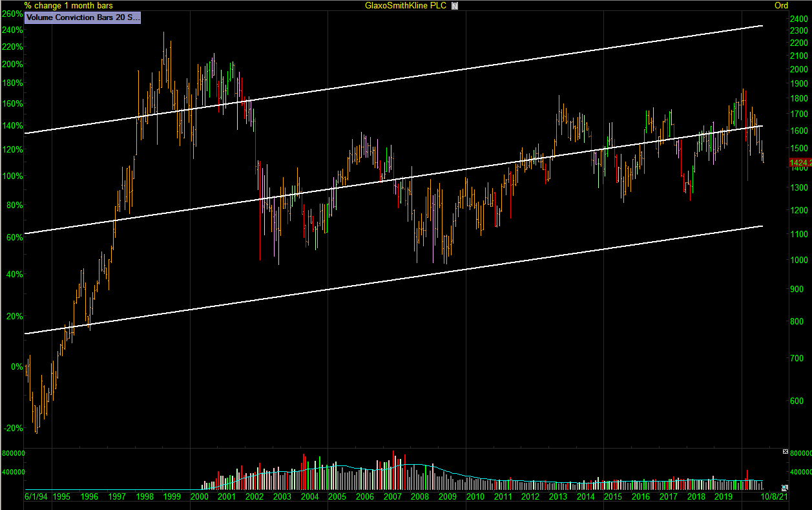
Task: Click the magnifier zoom icon in volume panel
Action: click(785, 488)
